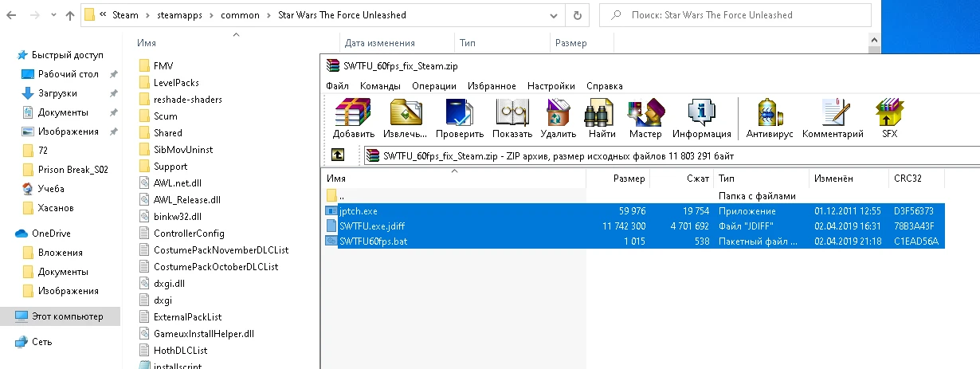Click the Steam breadcrumb in address bar
This screenshot has height=369, width=980.
[x=126, y=14]
